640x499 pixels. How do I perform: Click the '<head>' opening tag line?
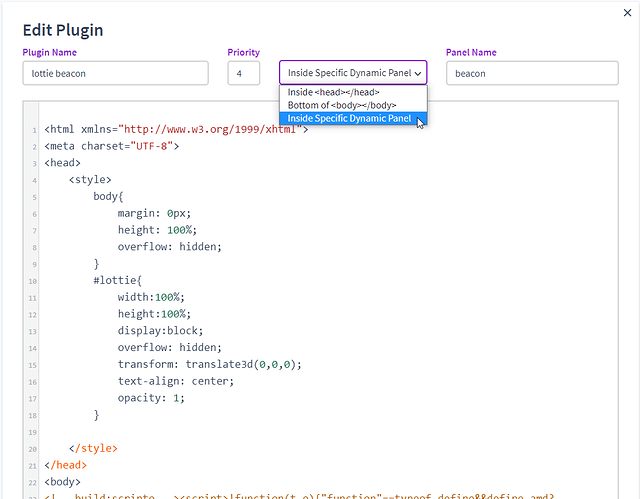click(62, 163)
